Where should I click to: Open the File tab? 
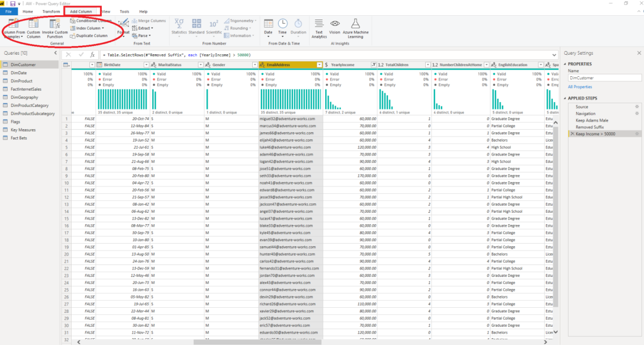pos(8,11)
